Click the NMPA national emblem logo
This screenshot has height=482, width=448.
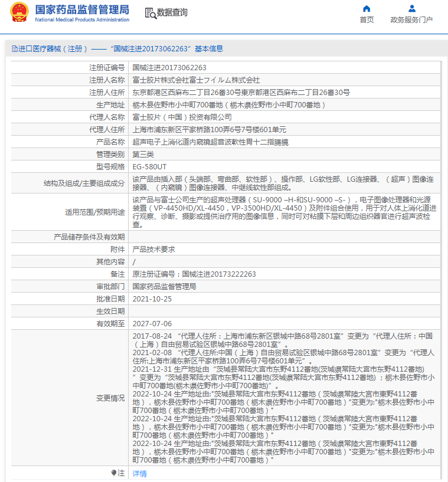point(19,12)
